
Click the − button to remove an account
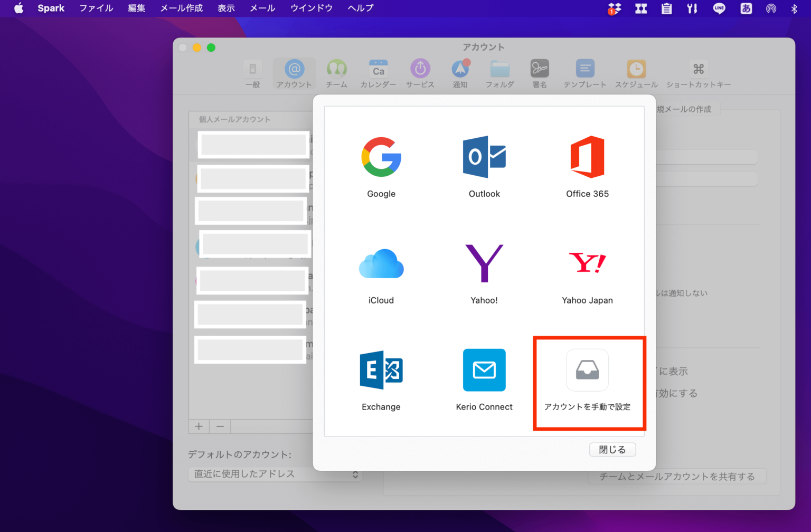pyautogui.click(x=220, y=426)
